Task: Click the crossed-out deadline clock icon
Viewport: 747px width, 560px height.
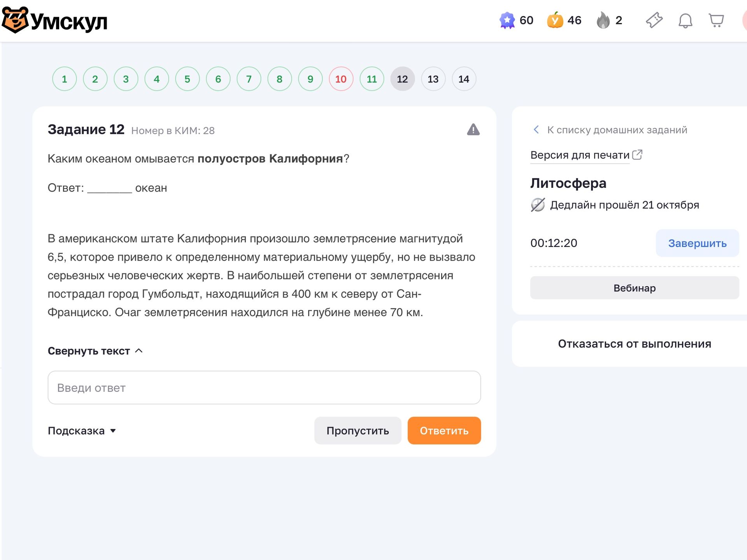Action: coord(538,205)
